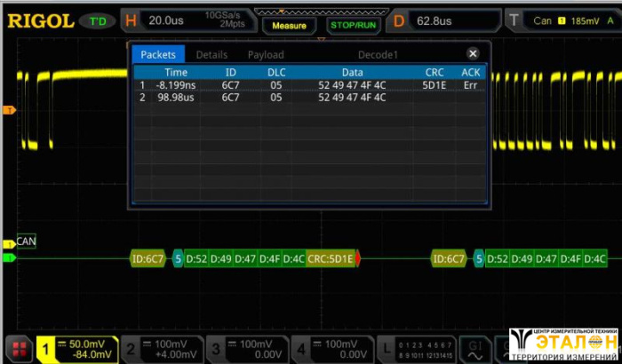Switch to the Details tab
Viewport: 622px width, 364px height.
click(x=211, y=54)
